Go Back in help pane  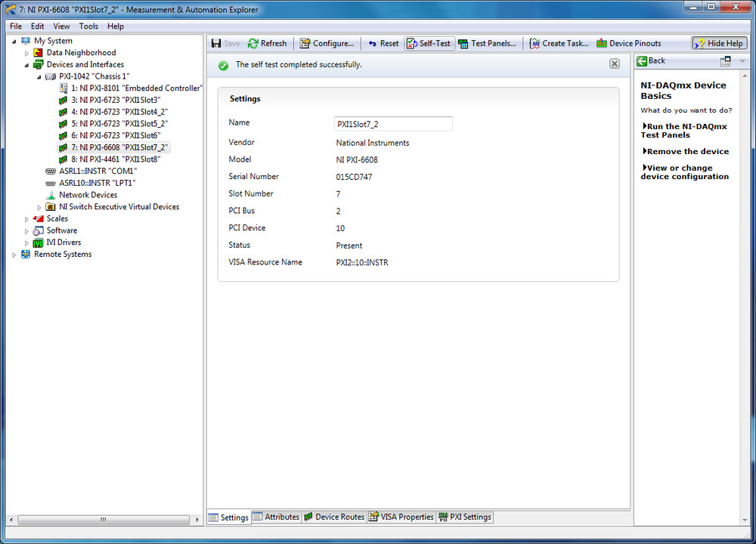[651, 60]
